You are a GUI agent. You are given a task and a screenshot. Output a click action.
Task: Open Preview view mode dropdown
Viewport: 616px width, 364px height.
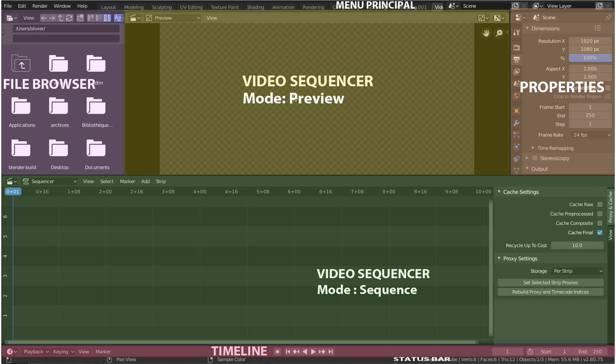[173, 18]
